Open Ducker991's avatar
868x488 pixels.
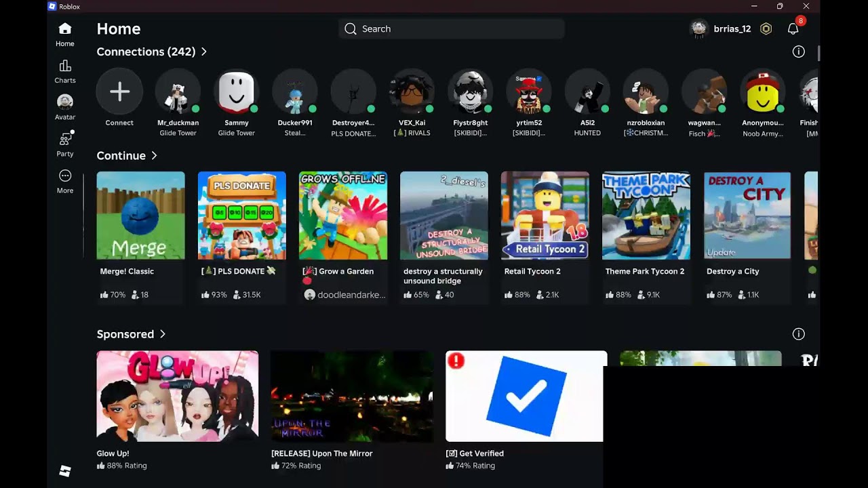(x=295, y=91)
